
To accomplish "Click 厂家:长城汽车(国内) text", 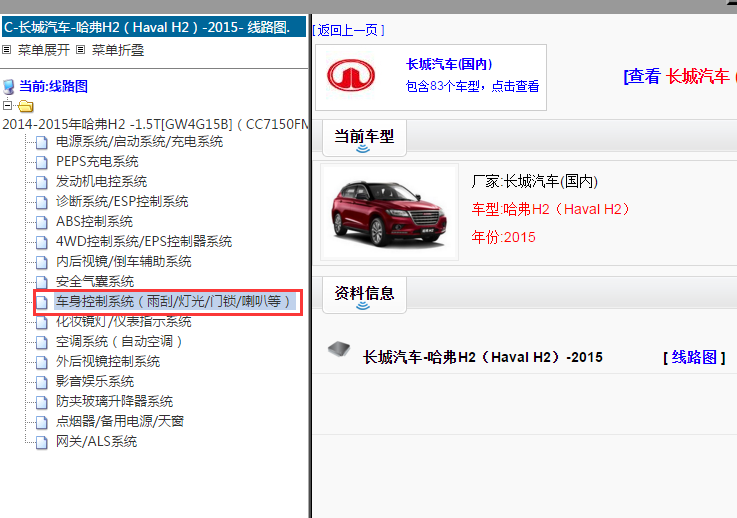I will coord(534,181).
